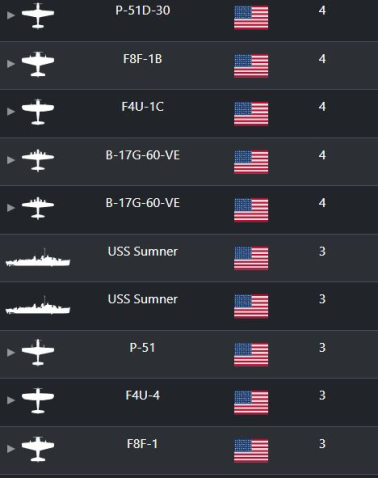Expand the F8F-1B row with triangle
The image size is (378, 478).
(x=11, y=64)
